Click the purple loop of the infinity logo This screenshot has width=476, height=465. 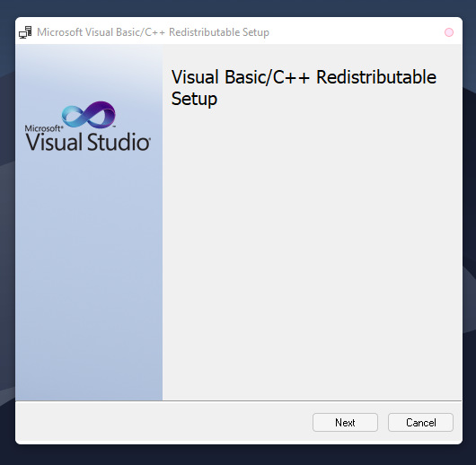(x=102, y=113)
